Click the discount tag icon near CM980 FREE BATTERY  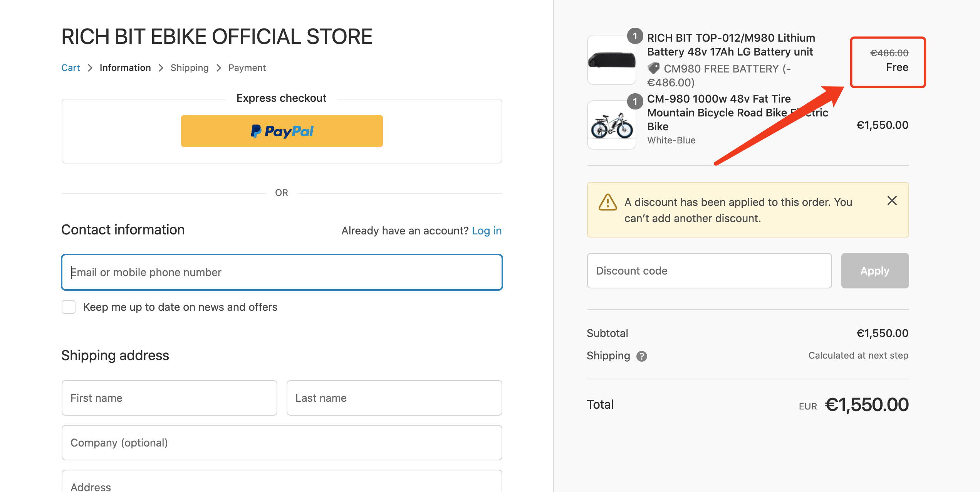[654, 68]
